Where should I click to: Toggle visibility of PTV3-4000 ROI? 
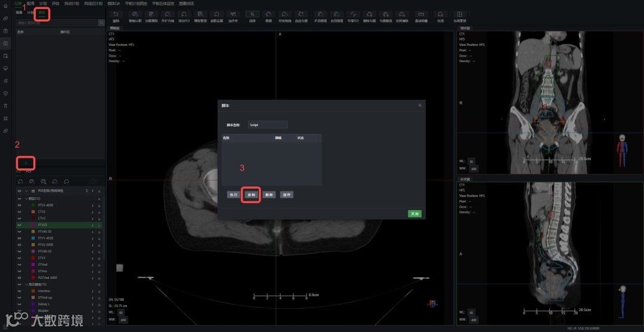(x=19, y=205)
